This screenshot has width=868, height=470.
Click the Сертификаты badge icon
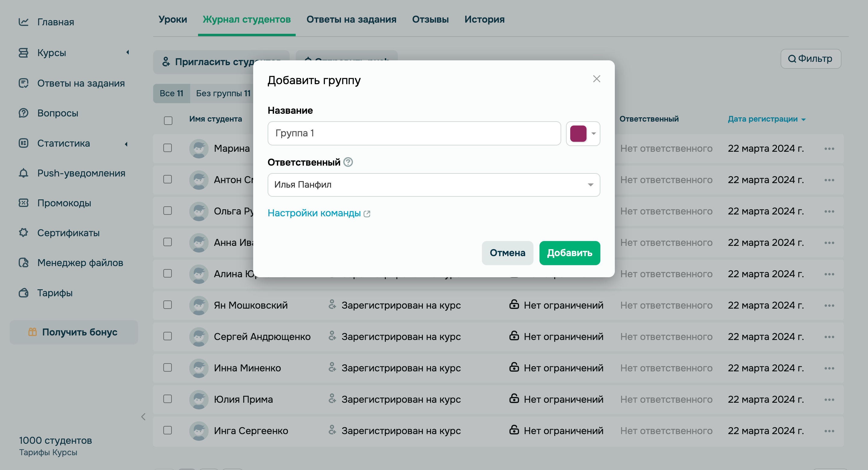[x=23, y=233]
